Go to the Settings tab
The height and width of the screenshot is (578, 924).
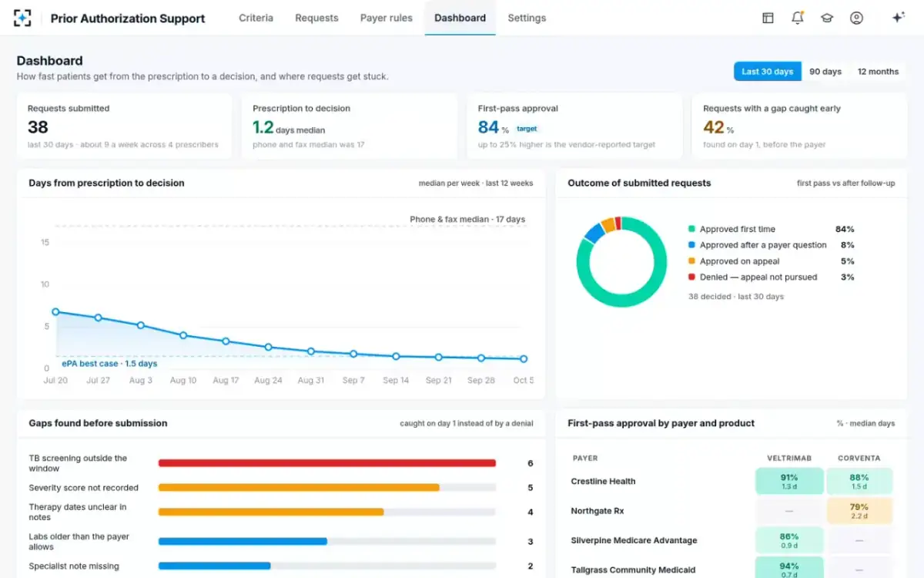click(x=527, y=18)
